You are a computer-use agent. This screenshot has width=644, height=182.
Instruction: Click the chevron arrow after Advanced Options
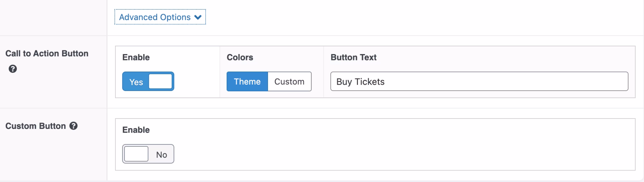pos(198,17)
